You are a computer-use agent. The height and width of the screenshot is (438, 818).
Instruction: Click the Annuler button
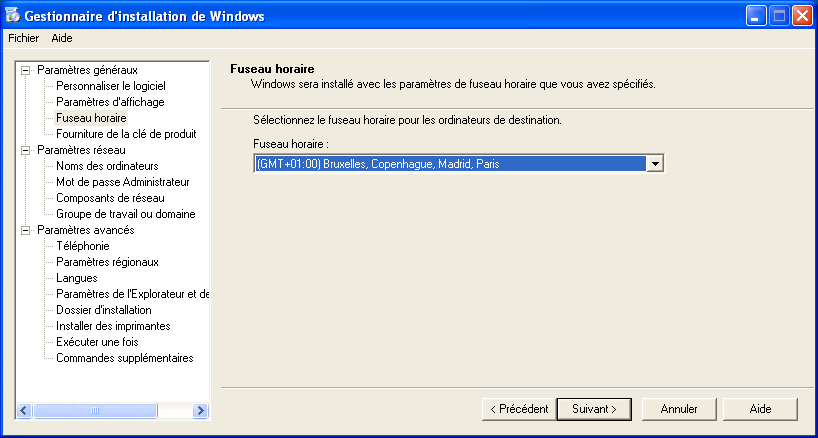pos(679,409)
